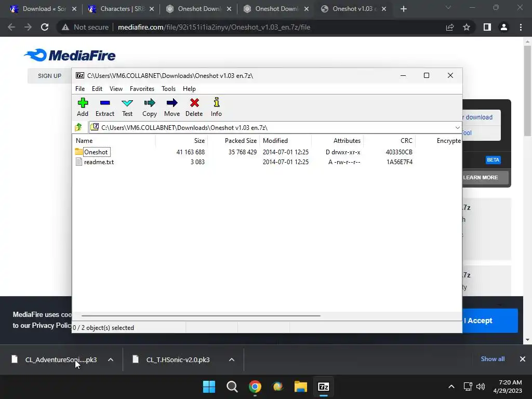The width and height of the screenshot is (532, 399).
Task: Bookmark this page with the star
Action: 467,27
